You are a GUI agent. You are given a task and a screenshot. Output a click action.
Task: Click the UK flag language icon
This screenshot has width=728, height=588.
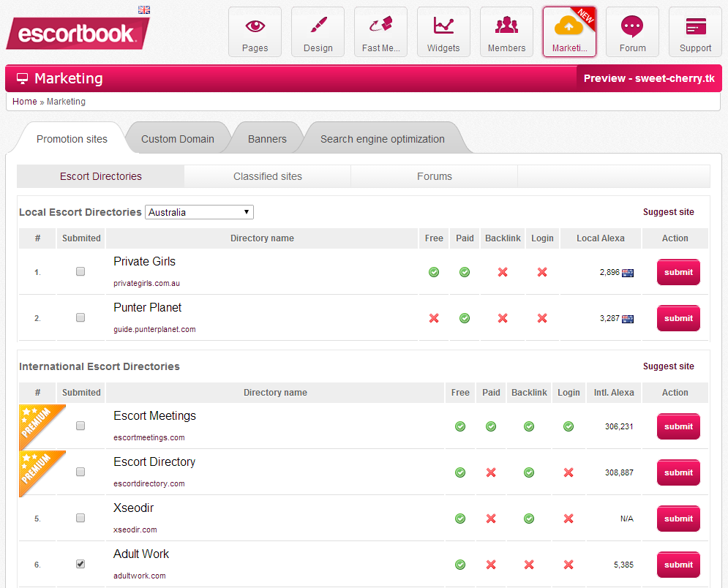(144, 10)
